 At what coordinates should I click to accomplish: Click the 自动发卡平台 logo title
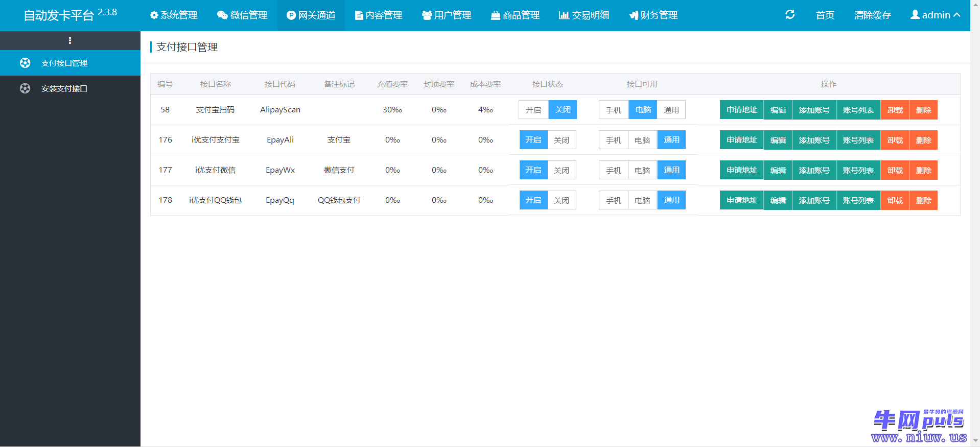pos(59,15)
